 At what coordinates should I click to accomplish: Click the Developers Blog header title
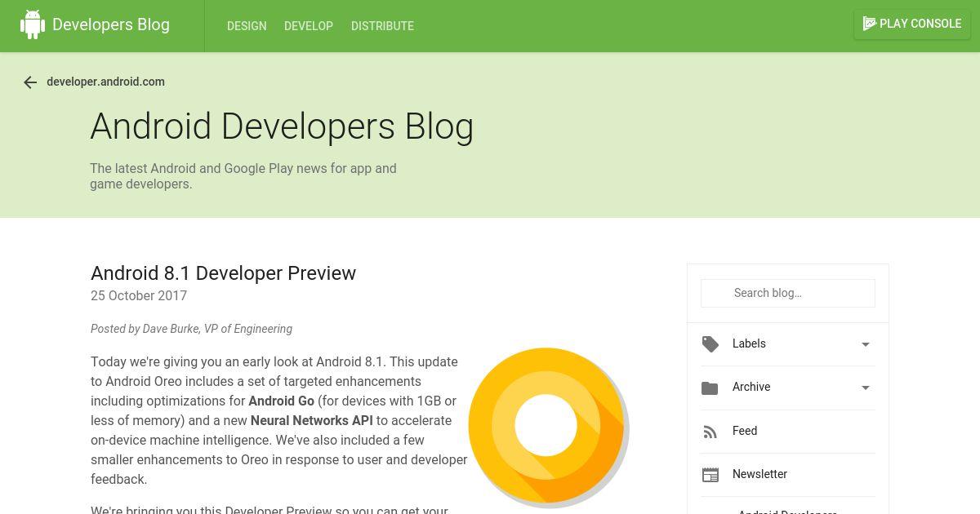(111, 24)
